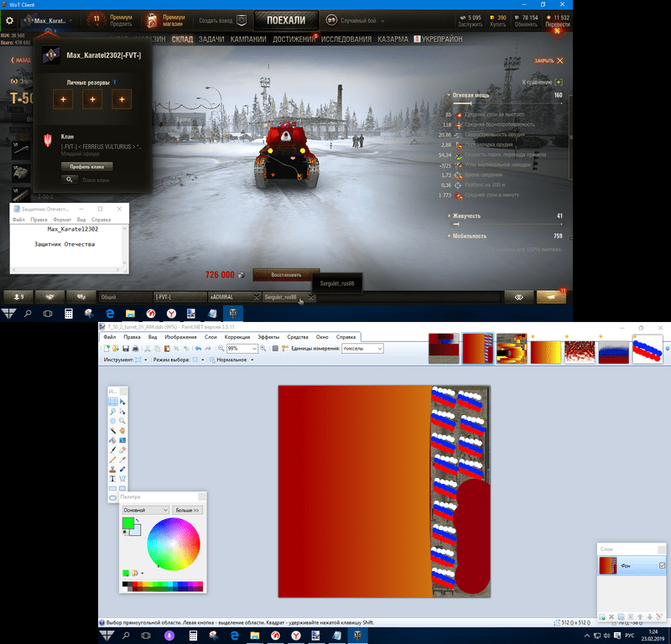Select the Clone Stamp tool

pyautogui.click(x=112, y=470)
